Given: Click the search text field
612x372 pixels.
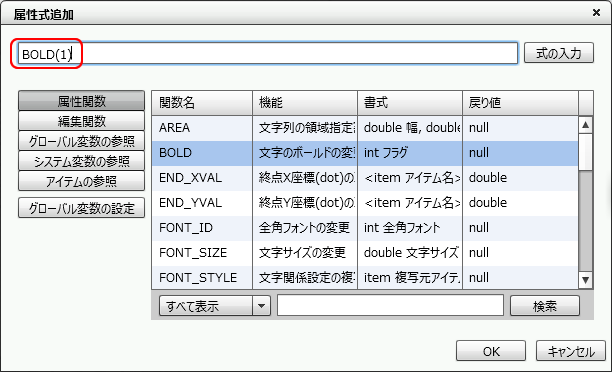Looking at the screenshot, I should pos(390,305).
